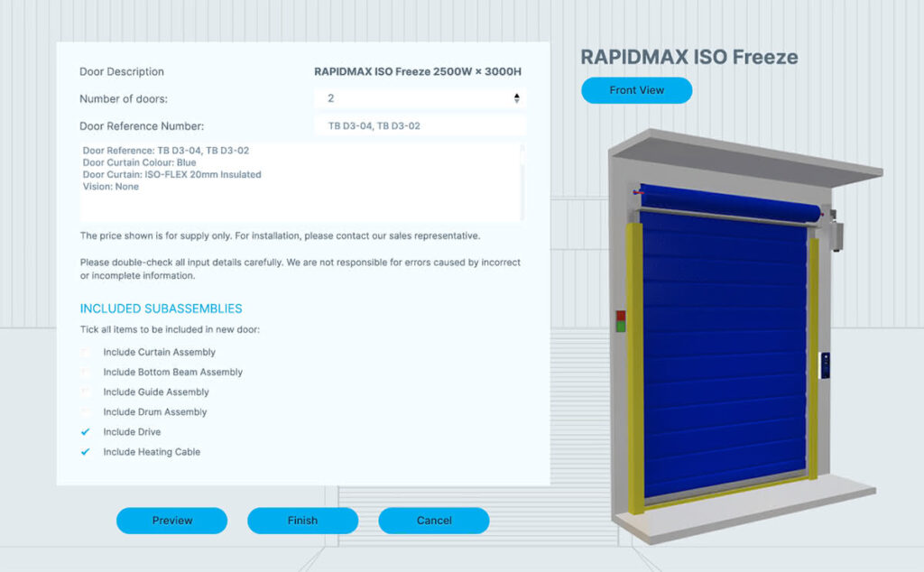Click the Vision: None line
Image resolution: width=924 pixels, height=572 pixels.
click(111, 187)
